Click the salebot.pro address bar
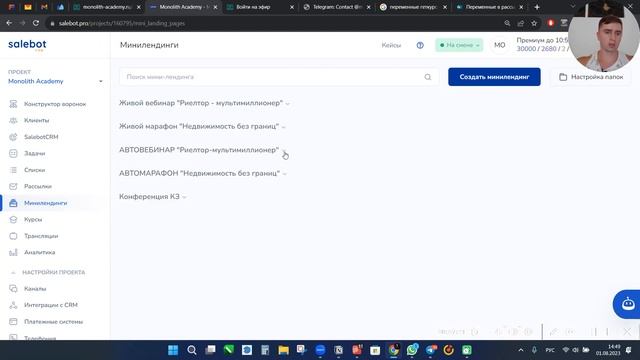The height and width of the screenshot is (360, 640). [x=273, y=23]
